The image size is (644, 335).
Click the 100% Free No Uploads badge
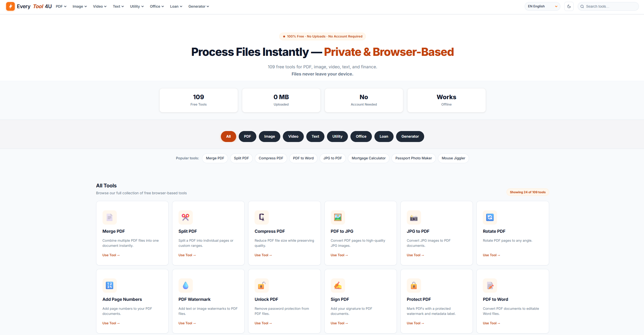pos(322,36)
